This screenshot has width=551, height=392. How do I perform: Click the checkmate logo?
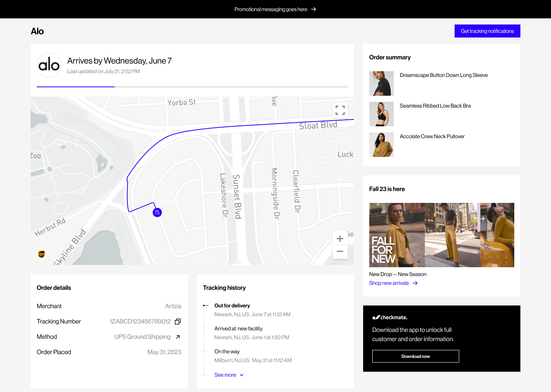(390, 317)
